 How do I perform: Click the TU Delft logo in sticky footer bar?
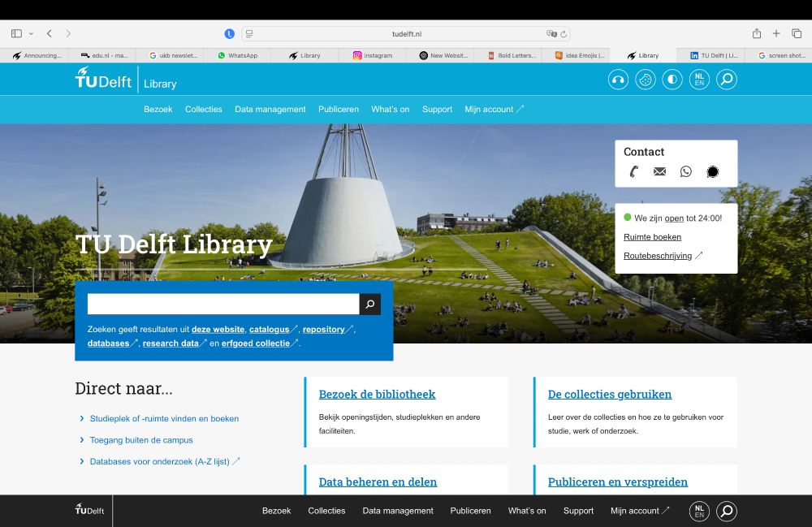(x=89, y=509)
